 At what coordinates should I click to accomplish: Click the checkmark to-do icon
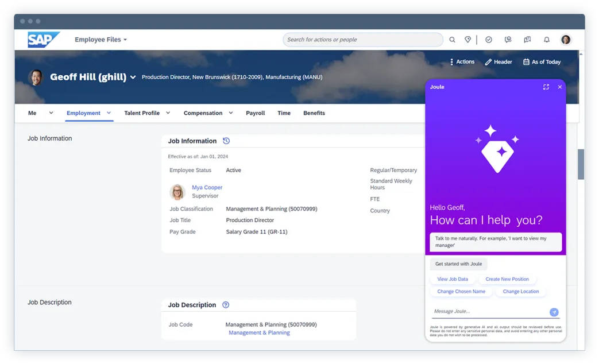tap(489, 40)
